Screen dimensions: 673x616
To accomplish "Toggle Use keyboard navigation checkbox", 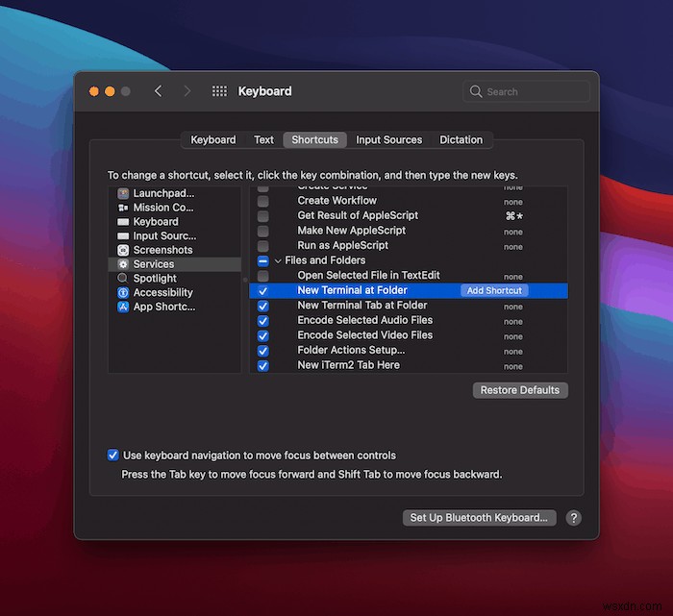I will click(x=112, y=455).
